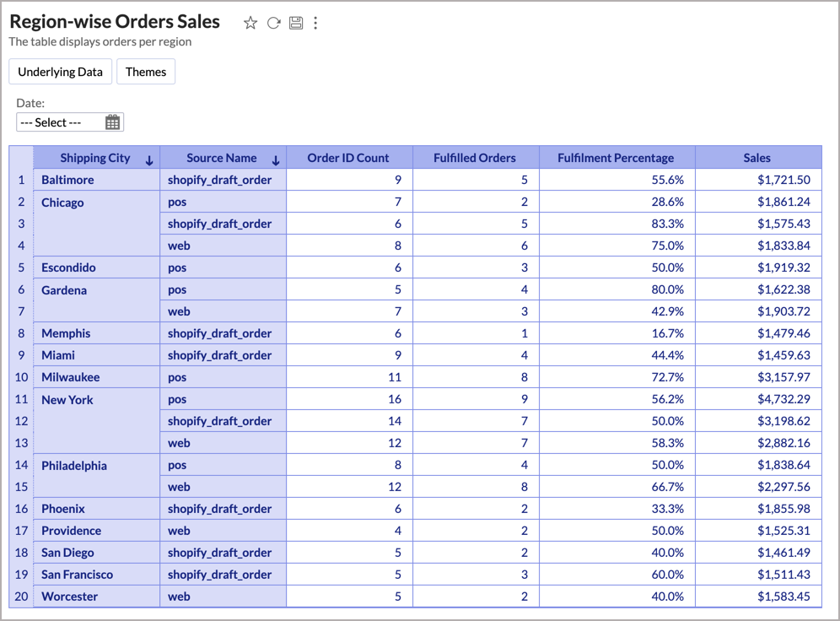840x621 pixels.
Task: Click the Order ID Count column header
Action: (x=348, y=158)
